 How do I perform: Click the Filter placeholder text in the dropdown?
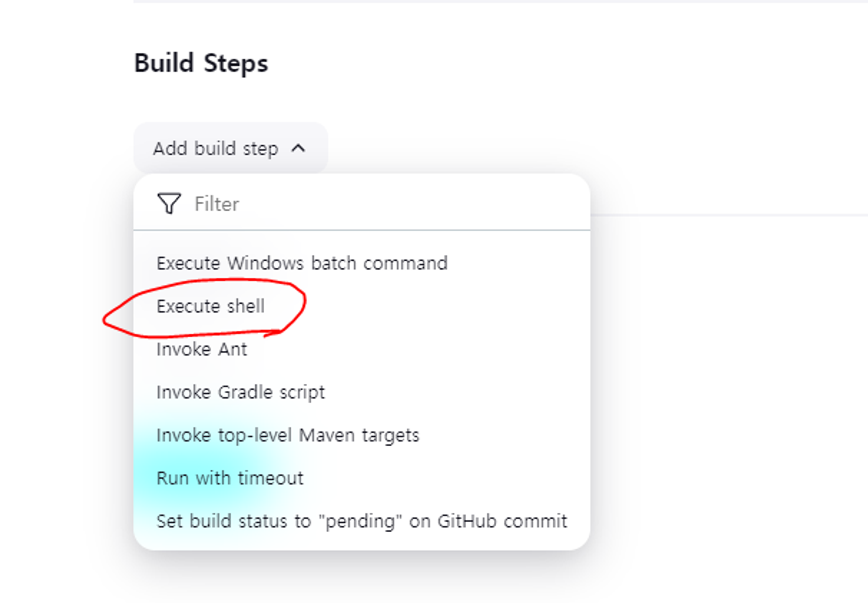(x=217, y=204)
